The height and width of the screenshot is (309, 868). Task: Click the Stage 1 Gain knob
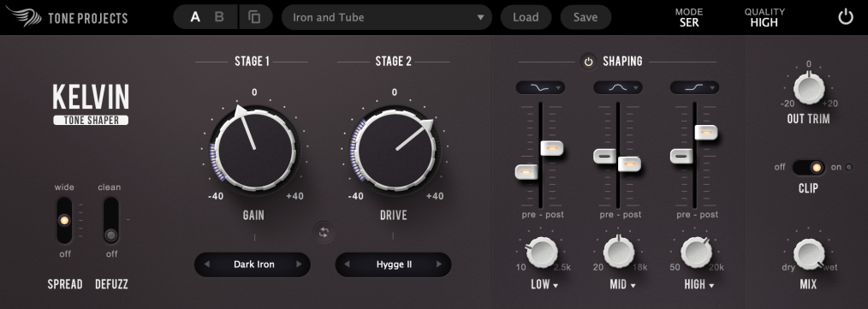click(255, 149)
